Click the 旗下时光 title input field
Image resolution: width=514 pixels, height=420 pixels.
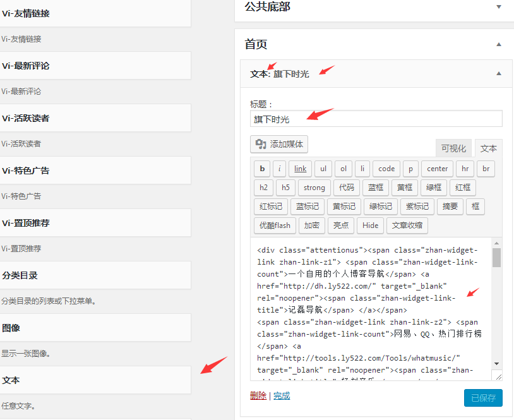click(375, 119)
